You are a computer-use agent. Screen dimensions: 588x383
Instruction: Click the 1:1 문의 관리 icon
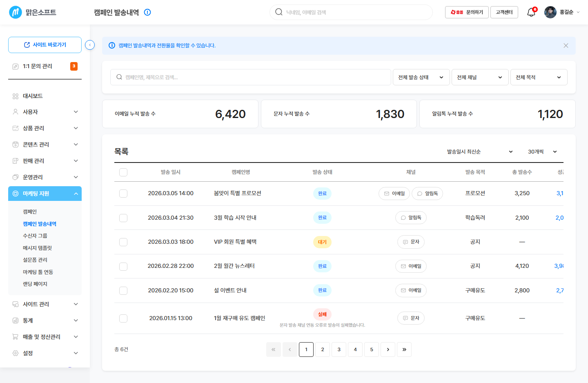tap(16, 66)
